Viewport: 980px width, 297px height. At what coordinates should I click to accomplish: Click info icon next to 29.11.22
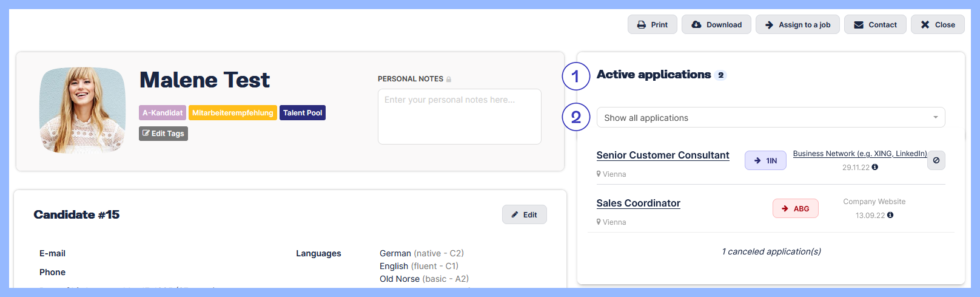875,167
